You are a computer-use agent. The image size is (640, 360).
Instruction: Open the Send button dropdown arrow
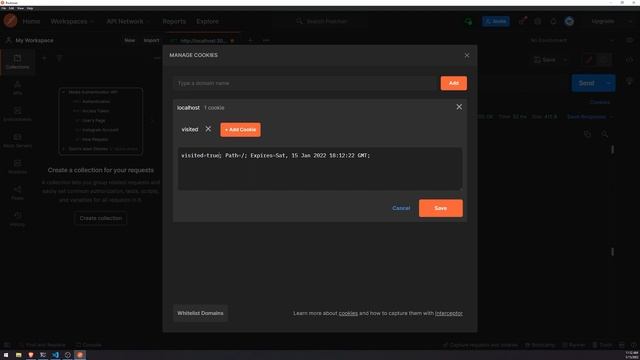609,83
